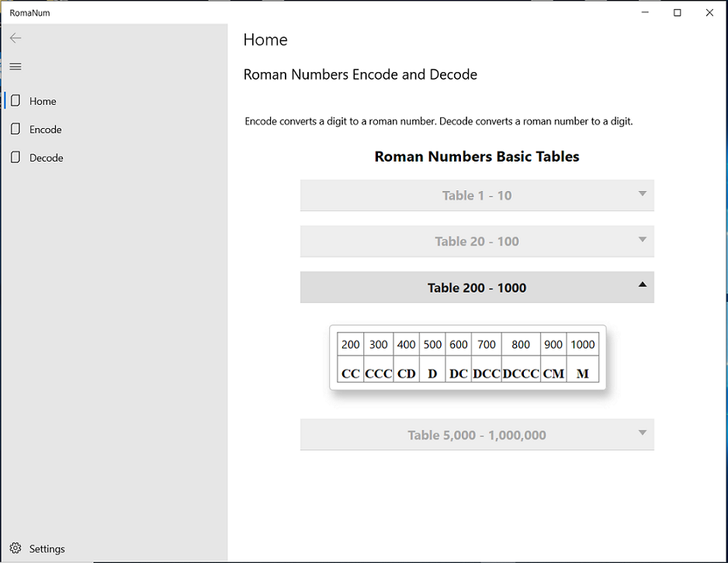The width and height of the screenshot is (728, 563).
Task: Collapse the Table 200 - 1000 section
Action: tap(477, 287)
